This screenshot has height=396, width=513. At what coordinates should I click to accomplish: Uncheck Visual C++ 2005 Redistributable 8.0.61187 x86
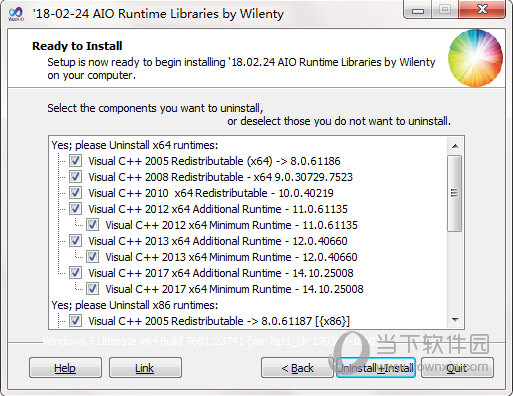[x=75, y=321]
